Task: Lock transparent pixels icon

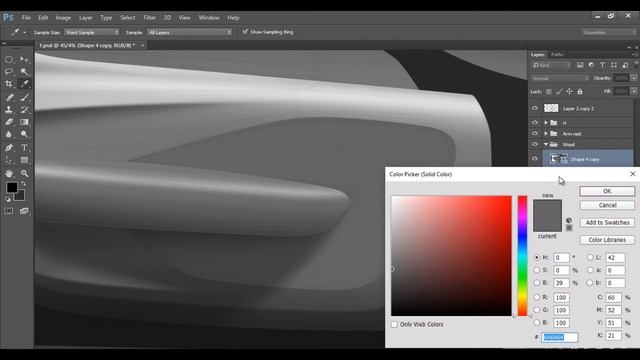Action: (549, 92)
